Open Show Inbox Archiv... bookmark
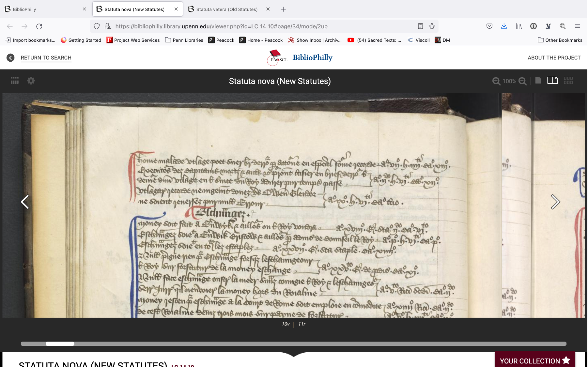 [x=315, y=40]
